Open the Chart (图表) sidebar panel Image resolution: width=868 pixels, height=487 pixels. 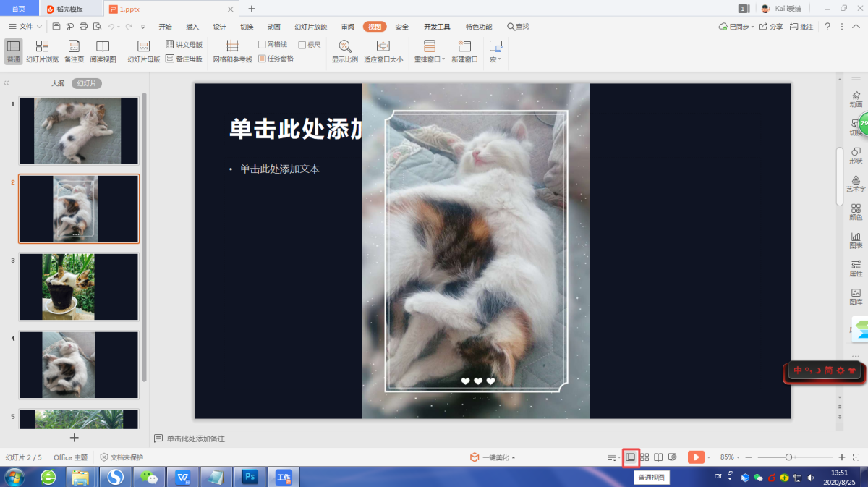pyautogui.click(x=856, y=238)
